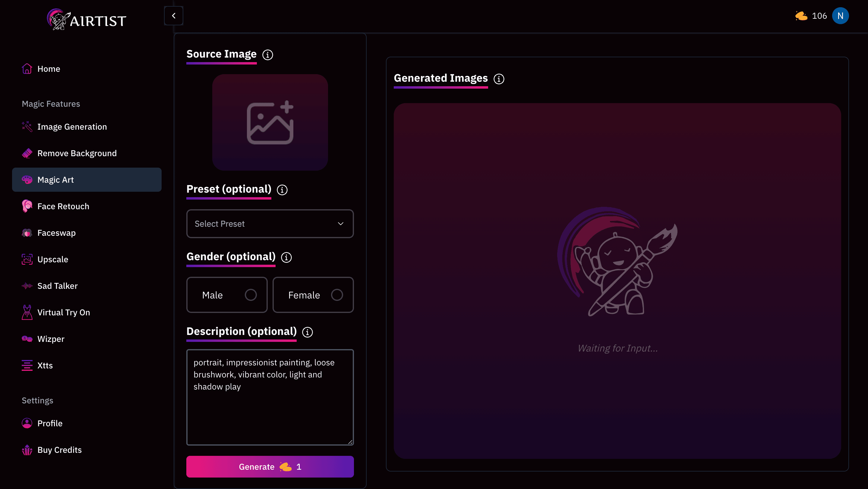This screenshot has height=489, width=868.
Task: Click the Faceswap sidebar icon
Action: click(x=27, y=232)
